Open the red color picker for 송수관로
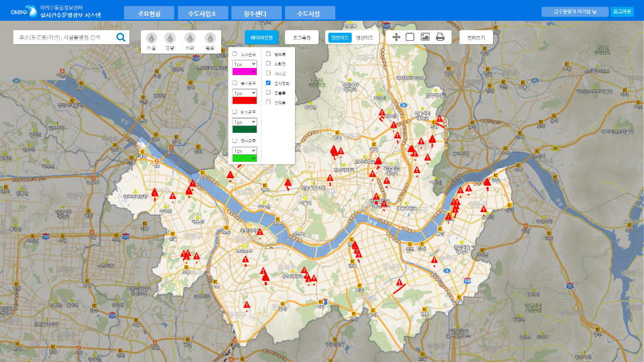The height and width of the screenshot is (362, 644). click(x=245, y=100)
